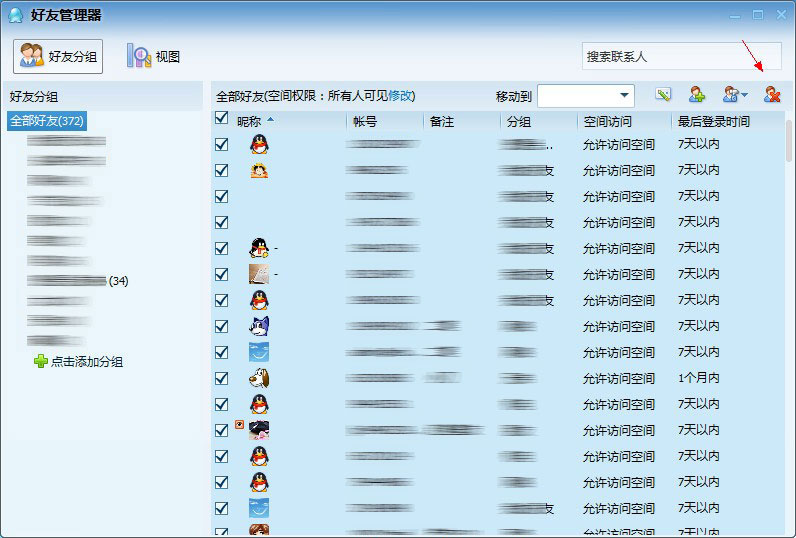Sort by the 昵称 column header
This screenshot has width=796, height=538.
pyautogui.click(x=249, y=121)
